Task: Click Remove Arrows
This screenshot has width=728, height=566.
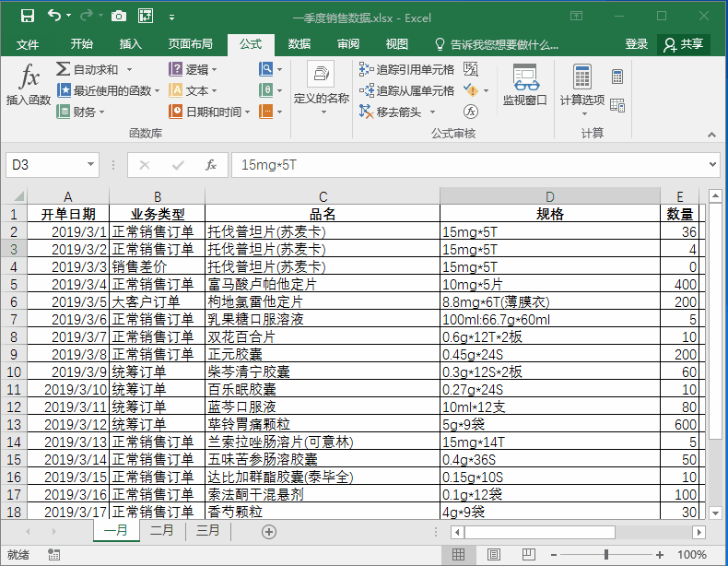Action: [x=391, y=112]
